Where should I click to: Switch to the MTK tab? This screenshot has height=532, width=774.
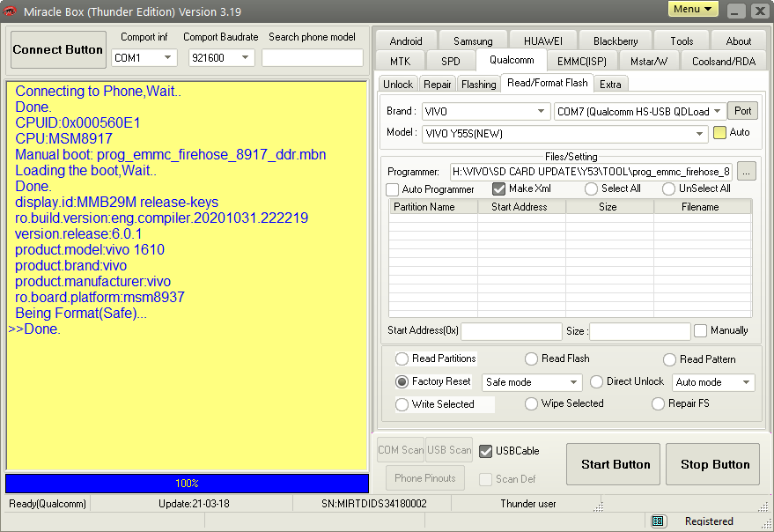coord(400,62)
